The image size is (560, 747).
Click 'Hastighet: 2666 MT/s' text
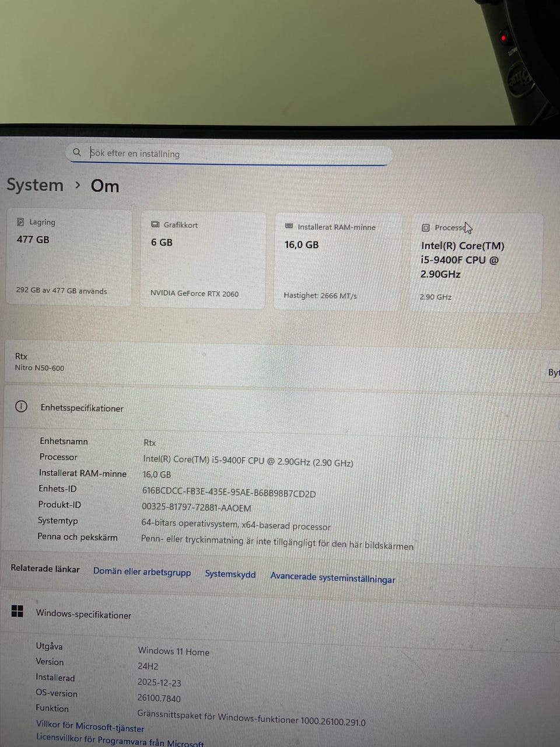pyautogui.click(x=320, y=296)
